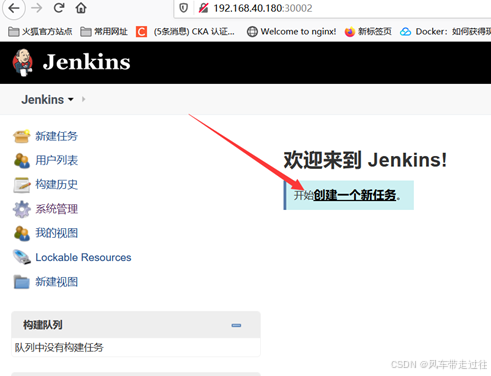Viewport: 491px width, 376px height.
Task: Open 新建视图 in the sidebar
Action: pyautogui.click(x=57, y=282)
